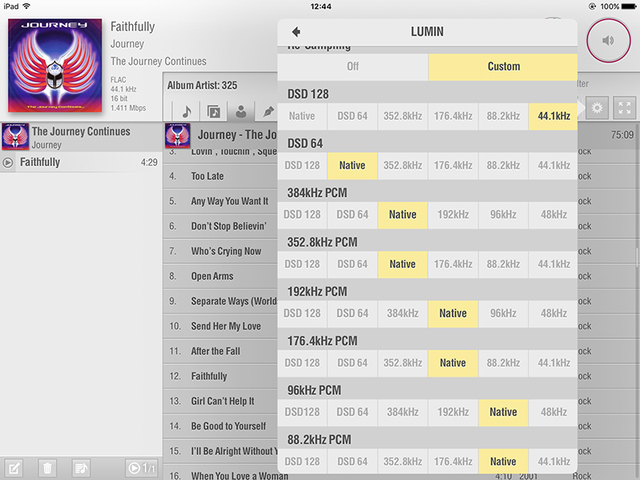Set 352.8kHz PCM output to 176.4kHz
Image resolution: width=640 pixels, height=480 pixels.
(453, 264)
